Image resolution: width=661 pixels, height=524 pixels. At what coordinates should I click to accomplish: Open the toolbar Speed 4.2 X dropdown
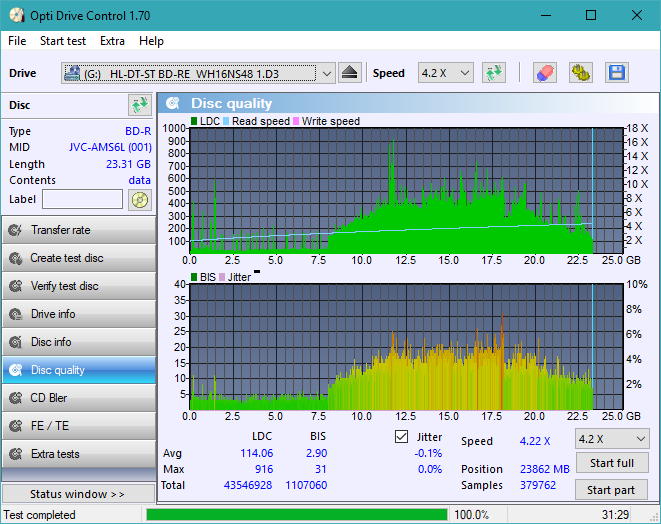(446, 73)
